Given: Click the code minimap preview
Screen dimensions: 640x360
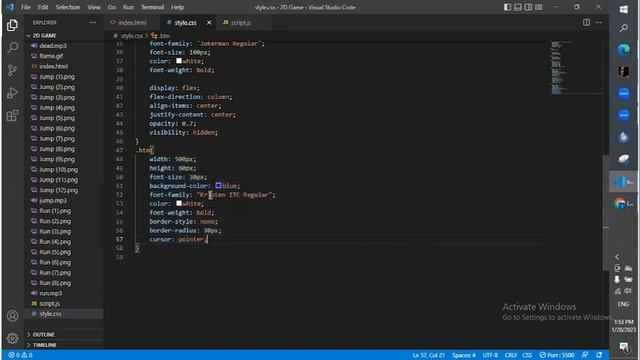Looking at the screenshot, I should coord(576,67).
